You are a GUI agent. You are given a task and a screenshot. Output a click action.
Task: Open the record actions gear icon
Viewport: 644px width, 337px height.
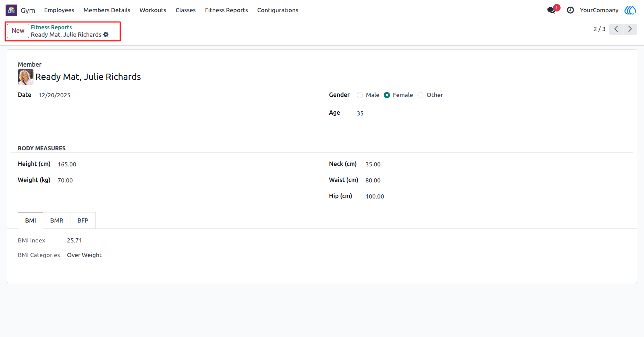106,35
